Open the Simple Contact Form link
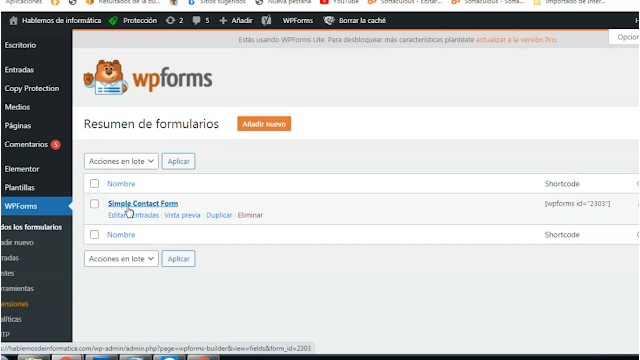Viewport: 640px width, 360px height. pyautogui.click(x=143, y=203)
